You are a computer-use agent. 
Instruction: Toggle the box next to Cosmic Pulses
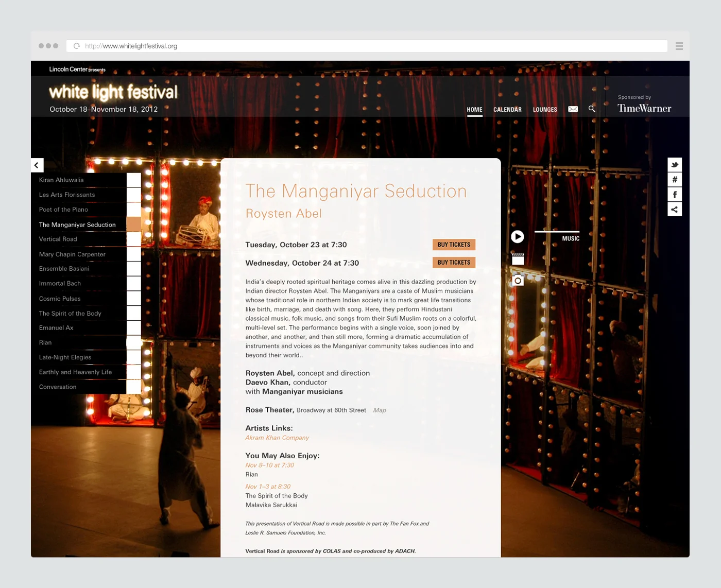[135, 298]
